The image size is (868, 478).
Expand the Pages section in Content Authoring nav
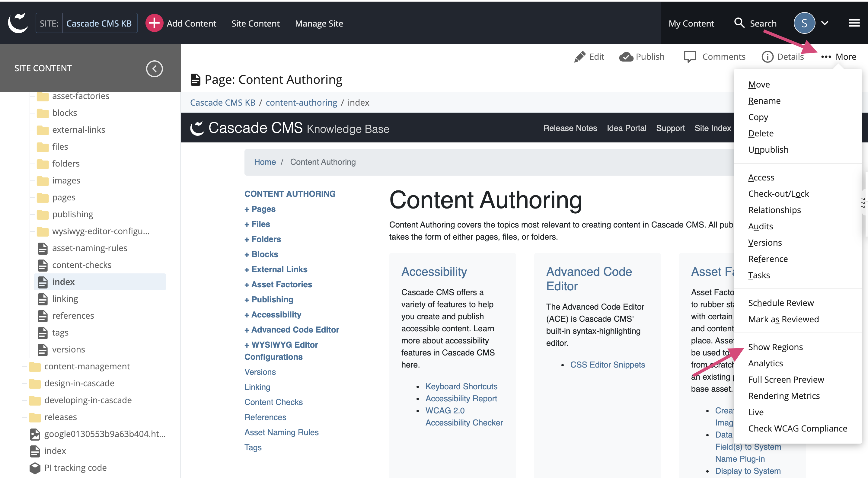(260, 209)
